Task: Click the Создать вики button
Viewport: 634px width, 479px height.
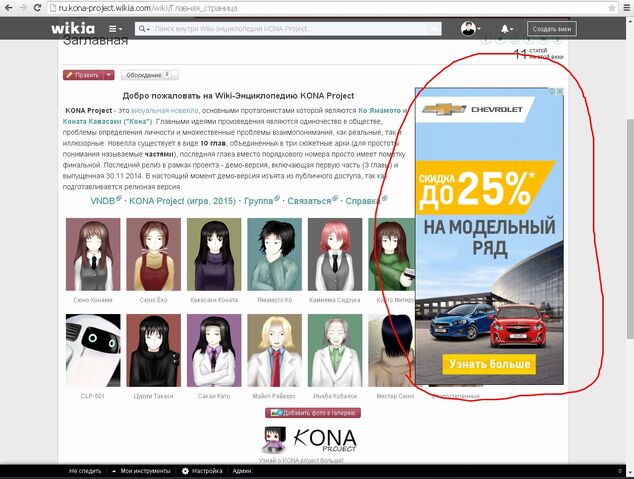Action: pyautogui.click(x=552, y=29)
